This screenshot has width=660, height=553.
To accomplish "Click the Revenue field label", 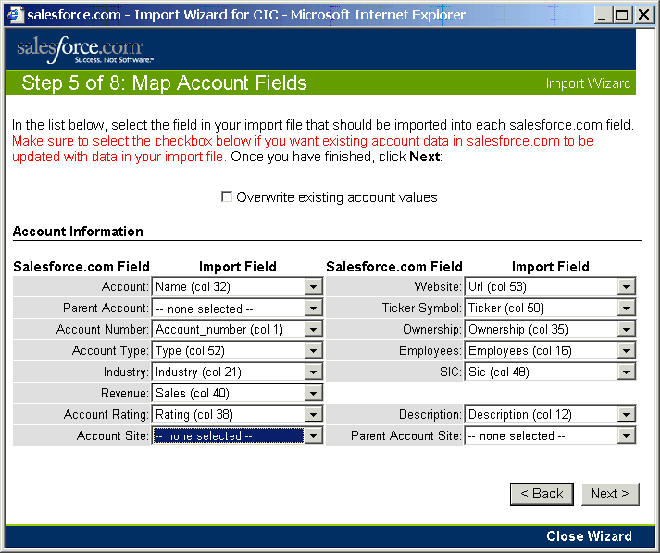I will pos(125,393).
